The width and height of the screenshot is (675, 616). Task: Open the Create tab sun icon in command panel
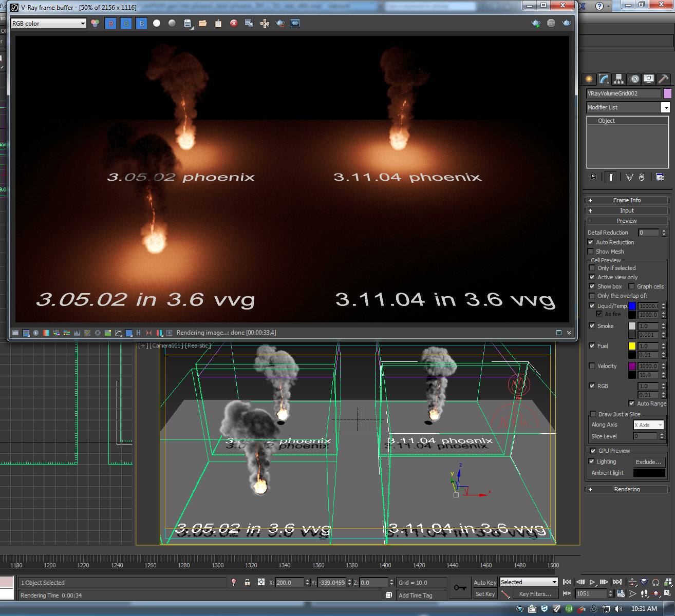(x=589, y=79)
